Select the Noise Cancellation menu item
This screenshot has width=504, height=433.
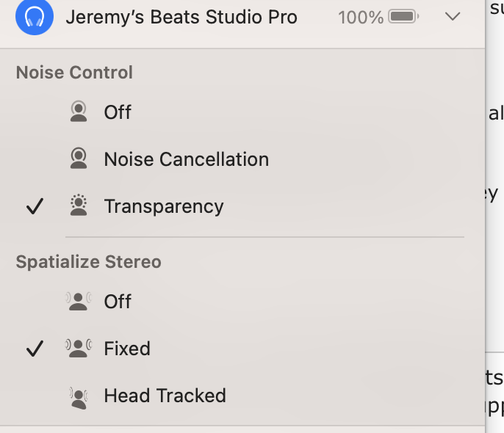point(186,159)
